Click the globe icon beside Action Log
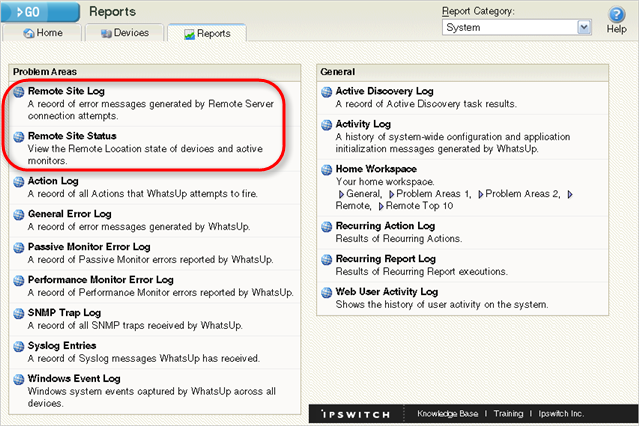This screenshot has height=426, width=639. (19, 181)
